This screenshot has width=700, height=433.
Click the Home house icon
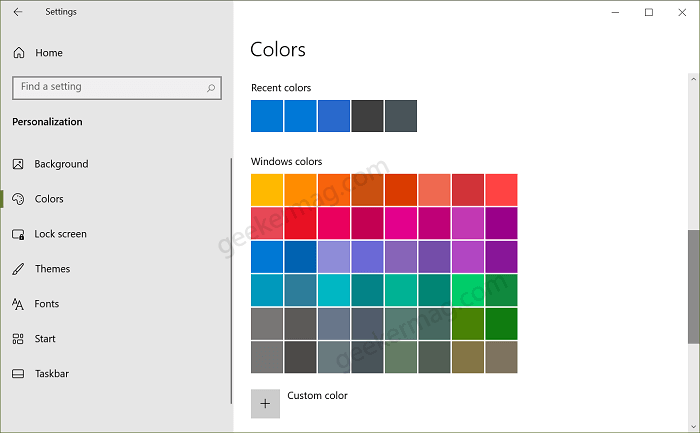[19, 53]
